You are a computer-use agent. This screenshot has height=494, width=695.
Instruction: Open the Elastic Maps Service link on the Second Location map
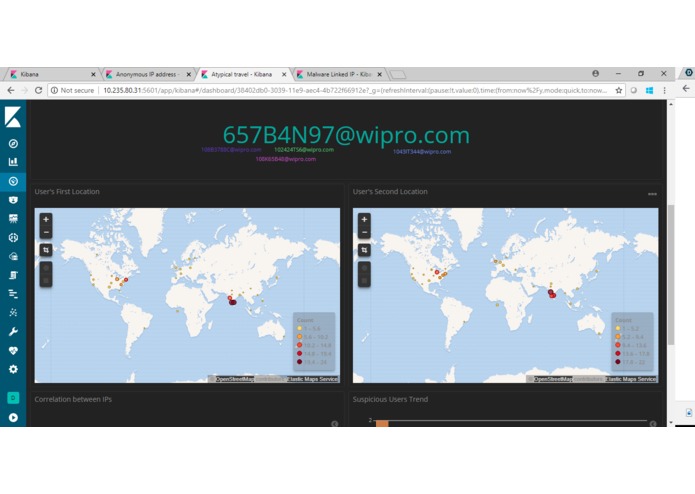631,379
